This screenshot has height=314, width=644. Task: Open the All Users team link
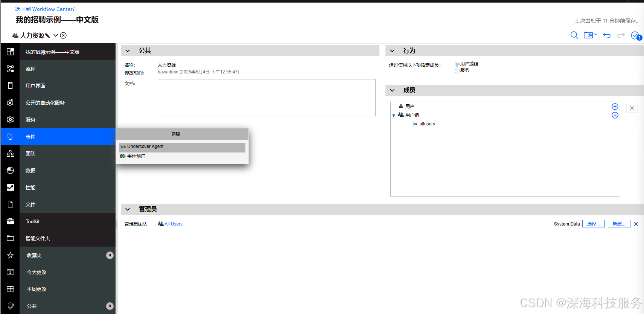coord(173,224)
